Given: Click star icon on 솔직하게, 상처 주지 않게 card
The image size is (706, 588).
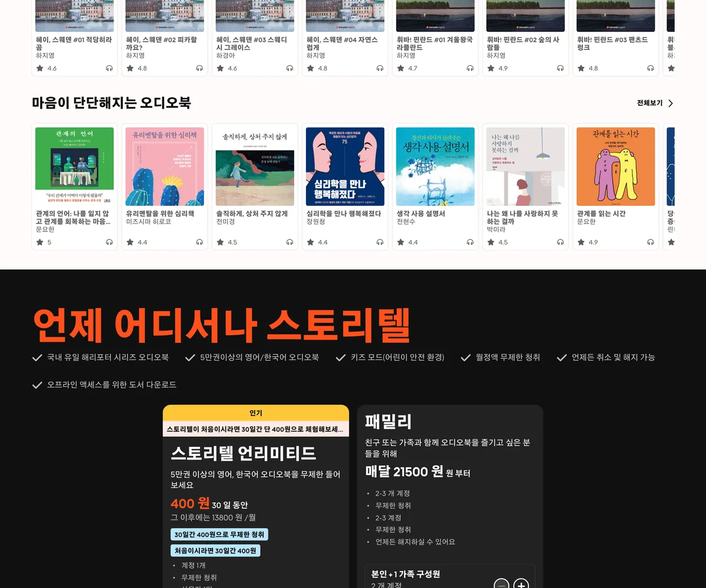Looking at the screenshot, I should (x=221, y=242).
